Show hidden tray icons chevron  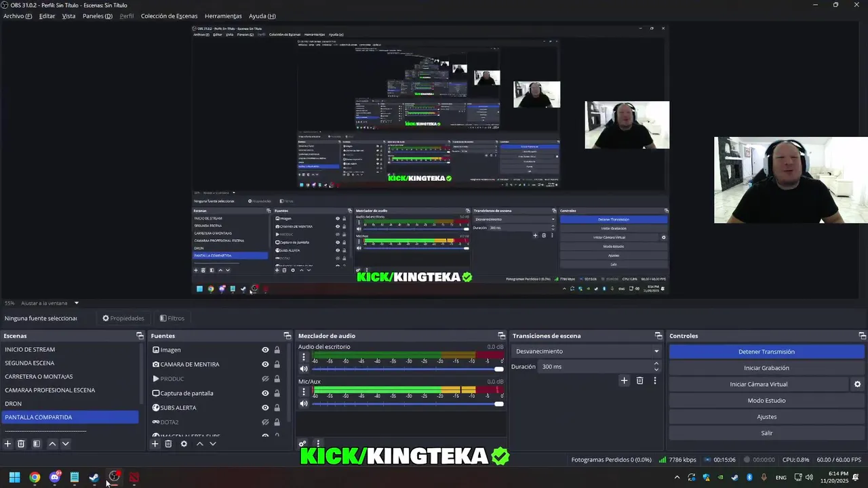pos(677,477)
